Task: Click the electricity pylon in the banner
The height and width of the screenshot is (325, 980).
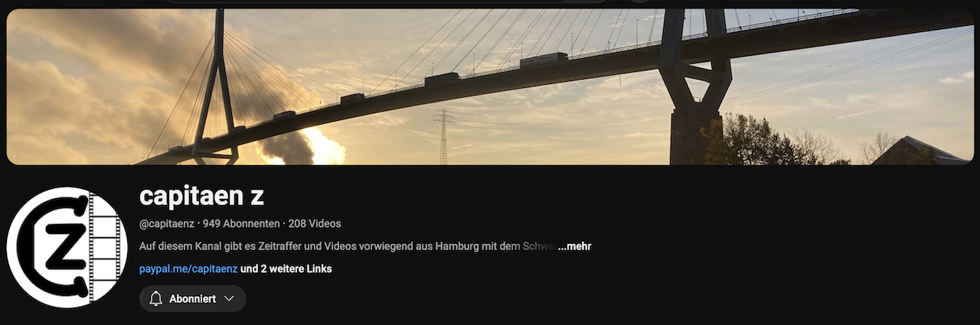Action: coord(443,136)
